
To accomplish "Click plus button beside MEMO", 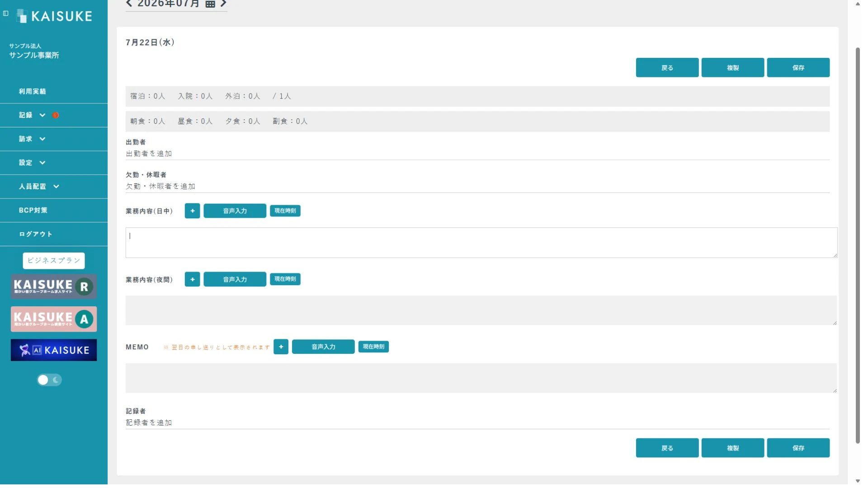I will 281,347.
